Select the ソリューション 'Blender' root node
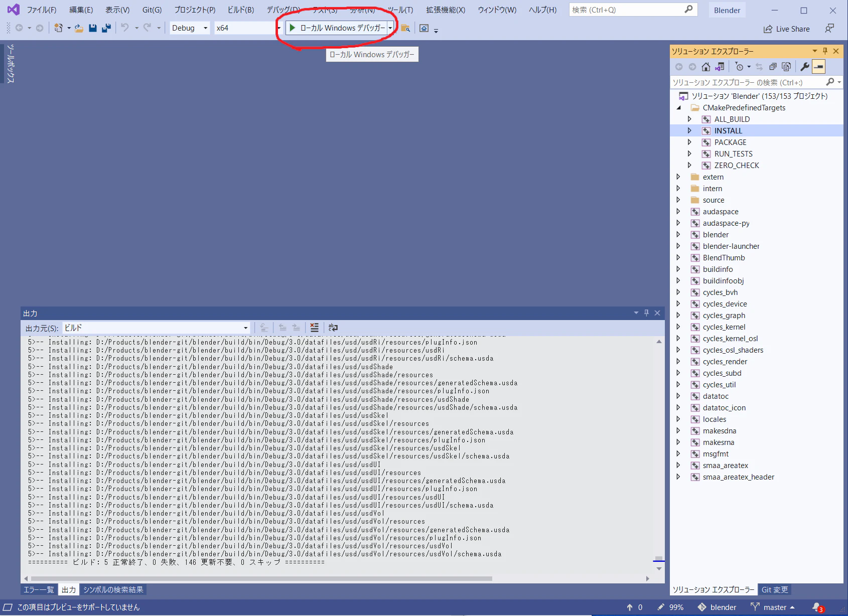The height and width of the screenshot is (616, 848). coord(759,96)
